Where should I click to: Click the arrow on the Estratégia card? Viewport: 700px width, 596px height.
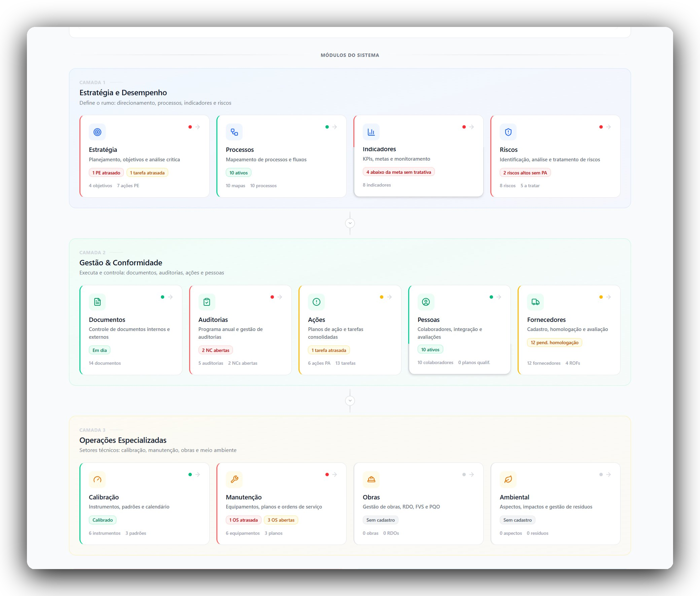[x=198, y=127]
